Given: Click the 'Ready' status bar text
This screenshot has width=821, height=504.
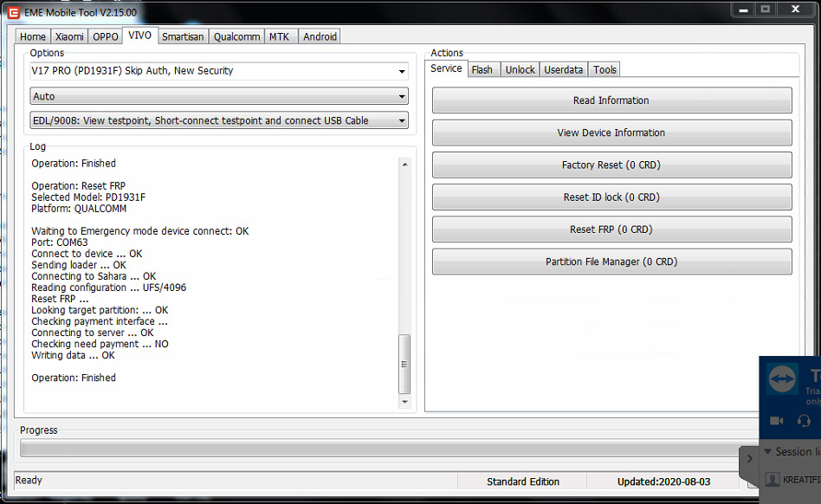Looking at the screenshot, I should [29, 481].
